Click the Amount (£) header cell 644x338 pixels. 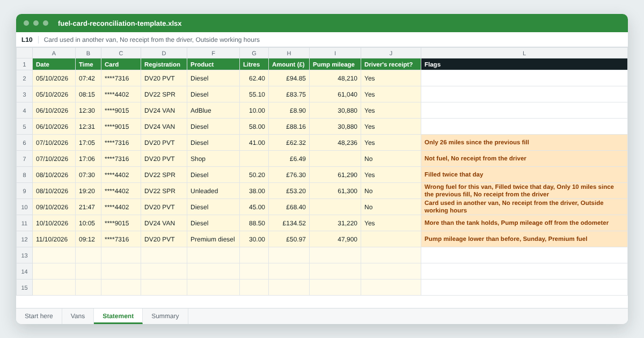coord(289,64)
